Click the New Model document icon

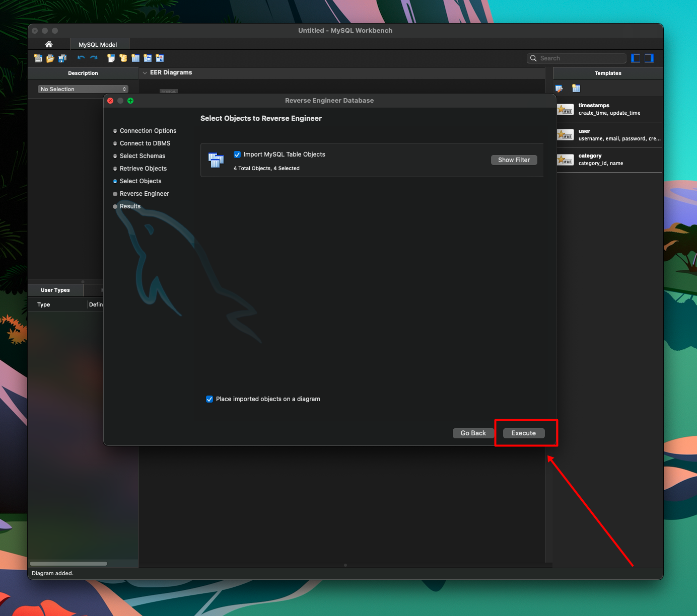(38, 58)
